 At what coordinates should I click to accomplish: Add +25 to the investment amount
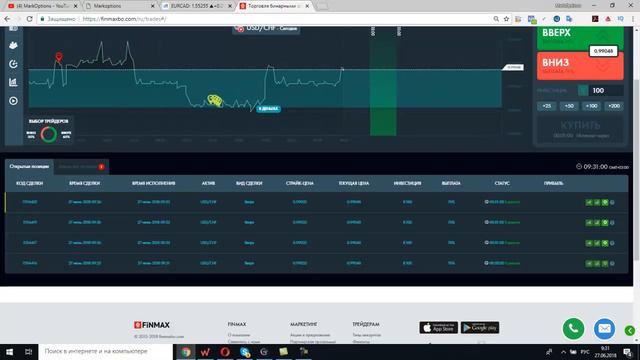[x=547, y=106]
